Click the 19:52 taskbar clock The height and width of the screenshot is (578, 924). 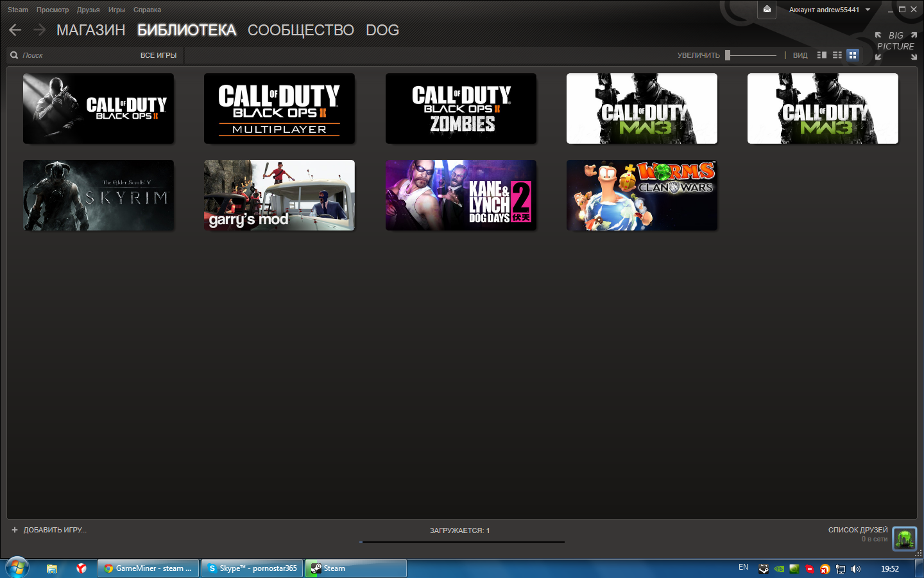[890, 568]
